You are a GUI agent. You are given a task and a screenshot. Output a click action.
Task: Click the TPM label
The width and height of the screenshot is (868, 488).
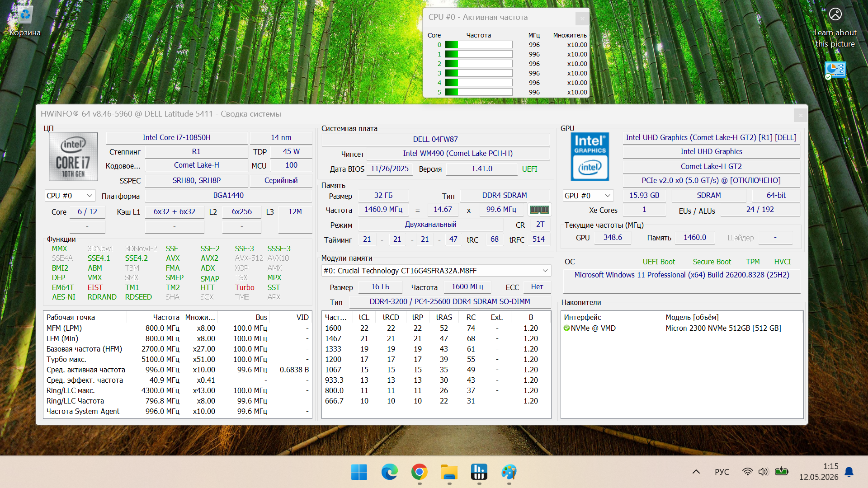(x=753, y=262)
